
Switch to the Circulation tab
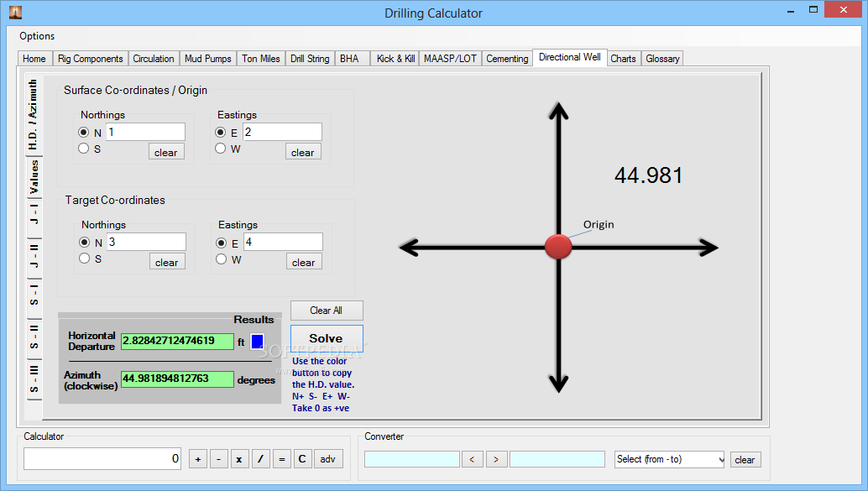(x=154, y=59)
